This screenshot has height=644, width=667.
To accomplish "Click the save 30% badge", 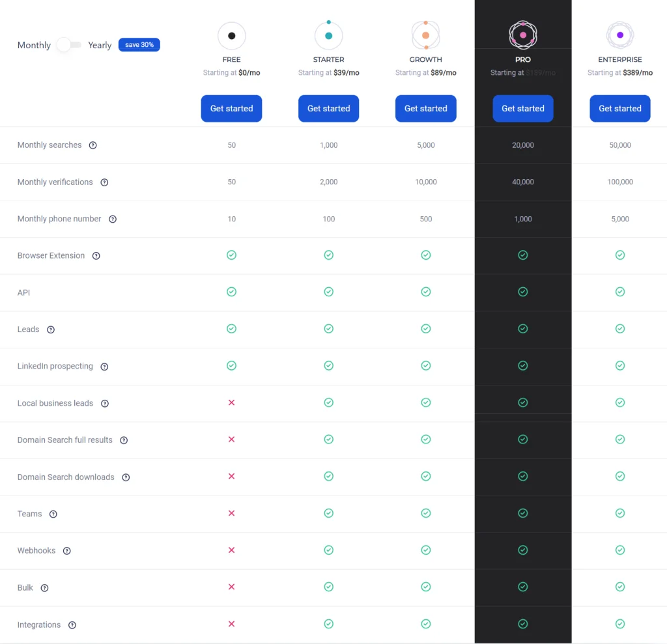I will (x=139, y=45).
